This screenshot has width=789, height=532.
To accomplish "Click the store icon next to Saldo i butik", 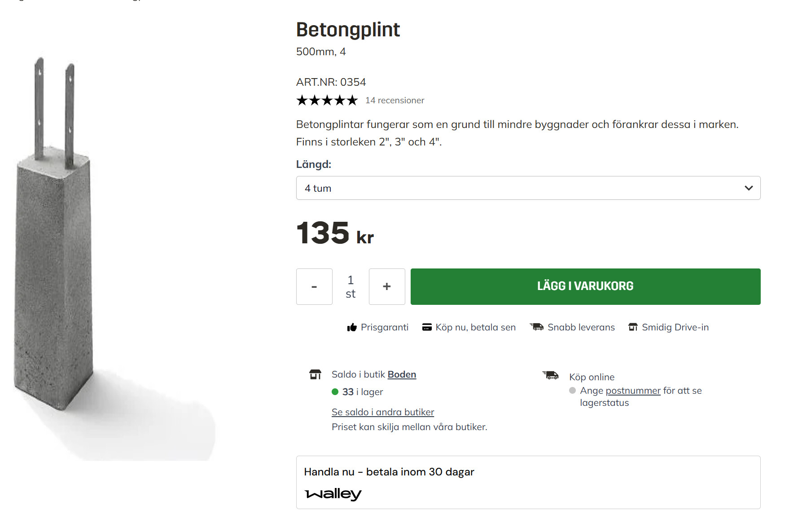I will (316, 374).
